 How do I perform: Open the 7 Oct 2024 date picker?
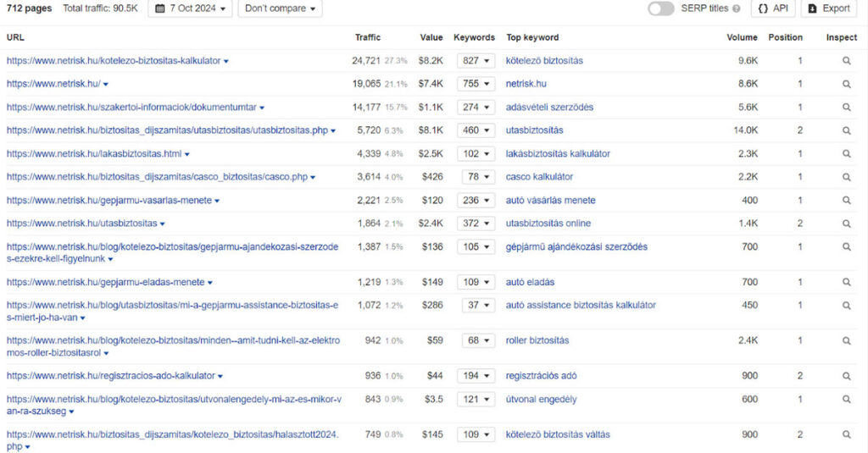[191, 8]
